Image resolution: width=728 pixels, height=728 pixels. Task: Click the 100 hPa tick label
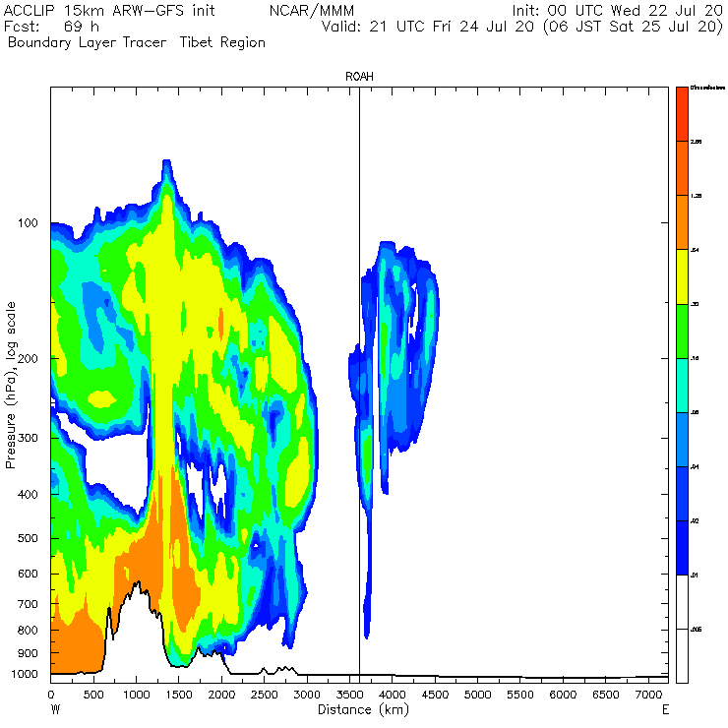point(28,223)
